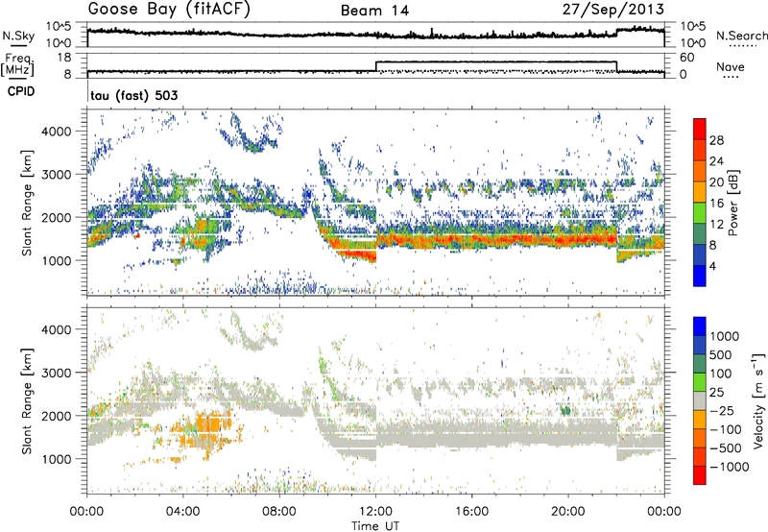Image resolution: width=768 pixels, height=532 pixels.
Task: Click 'Slant Range [km]' label of the velocity panel
Action: 27,401
